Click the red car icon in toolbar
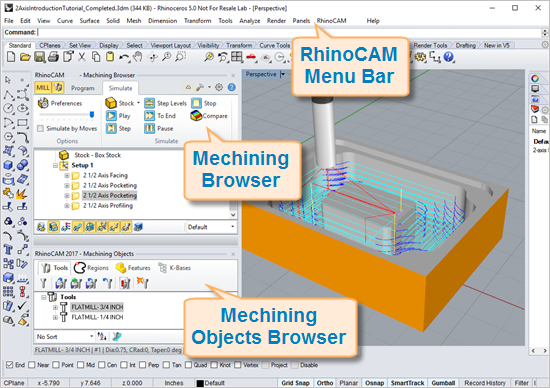This screenshot has width=550, height=388. (251, 56)
